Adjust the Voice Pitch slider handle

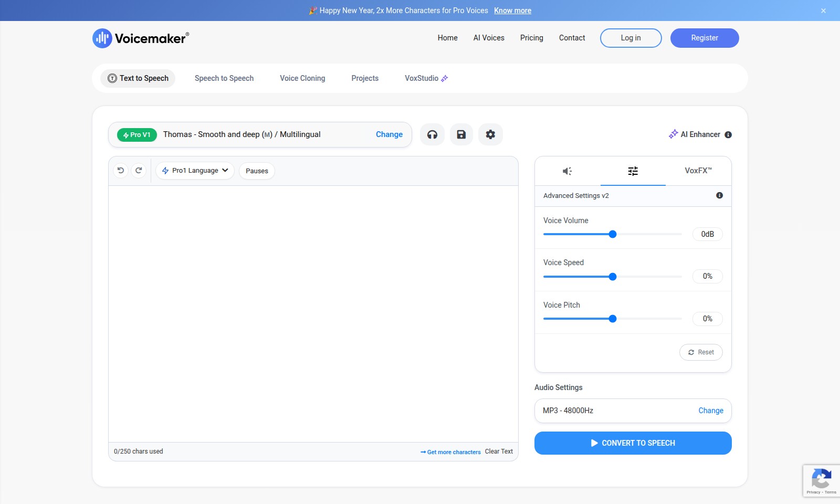click(612, 319)
